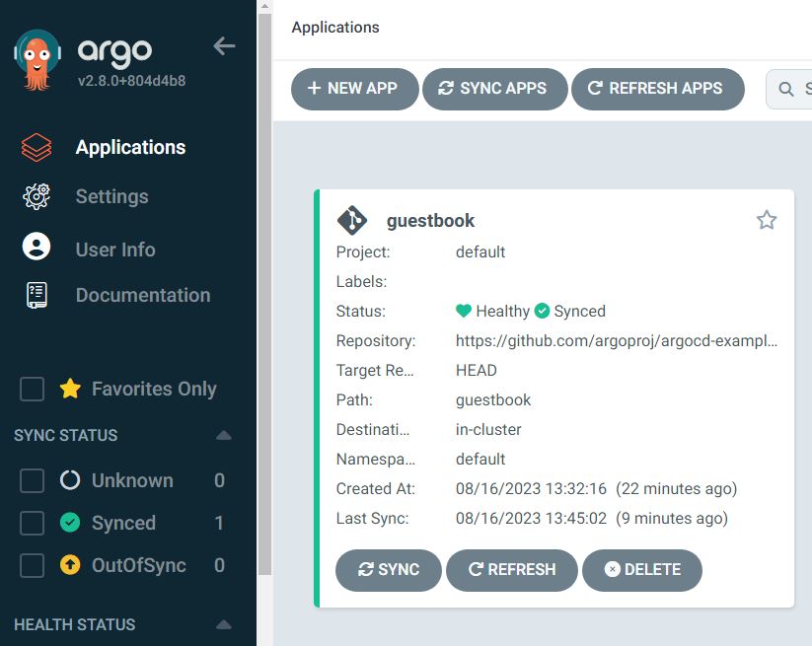Image resolution: width=812 pixels, height=646 pixels.
Task: Click the Synced check icon on guestbook card
Action: tap(542, 311)
